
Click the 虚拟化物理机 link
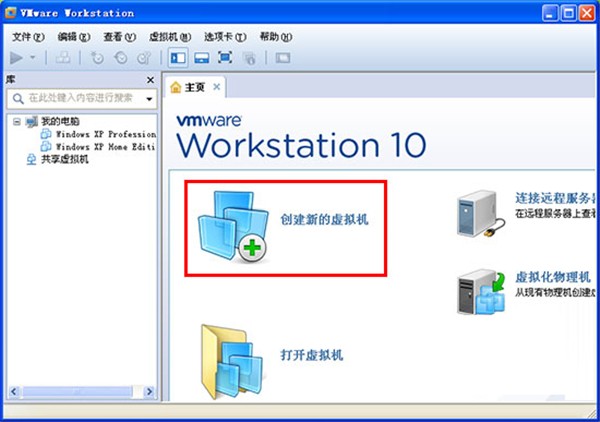553,277
